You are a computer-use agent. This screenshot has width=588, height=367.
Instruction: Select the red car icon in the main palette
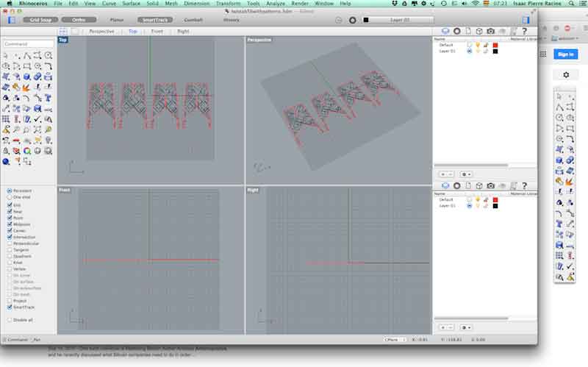[x=16, y=140]
